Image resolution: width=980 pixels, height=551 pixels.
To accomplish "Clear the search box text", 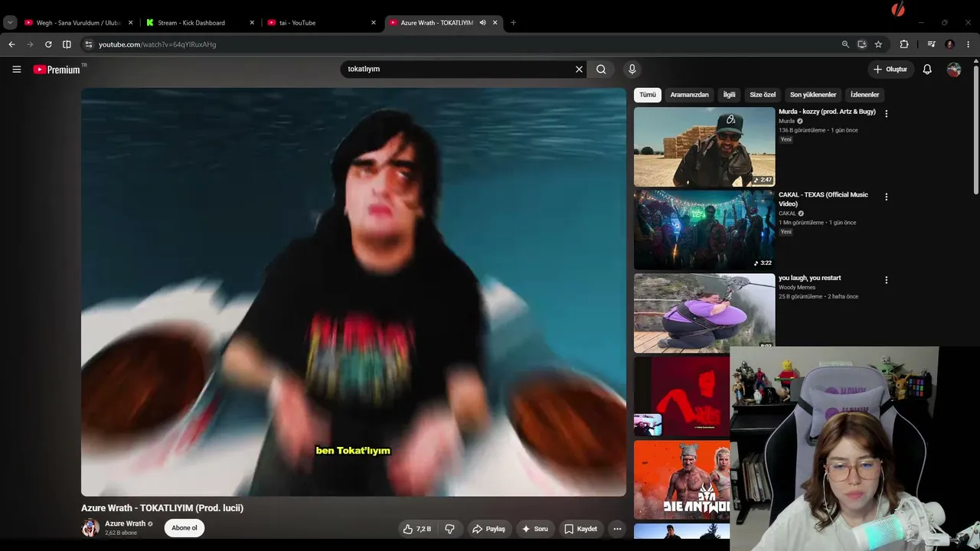I will click(x=579, y=69).
